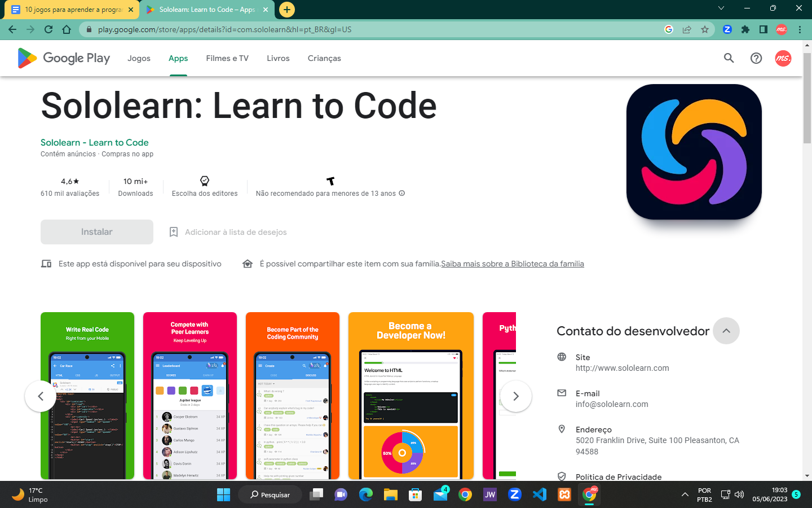Open the http://www.sololearn.com site link
The width and height of the screenshot is (812, 508).
click(x=623, y=368)
